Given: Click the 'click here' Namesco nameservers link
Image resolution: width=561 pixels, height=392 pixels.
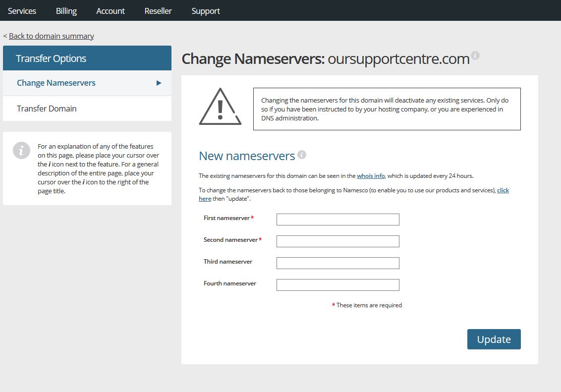Looking at the screenshot, I should click(x=503, y=190).
